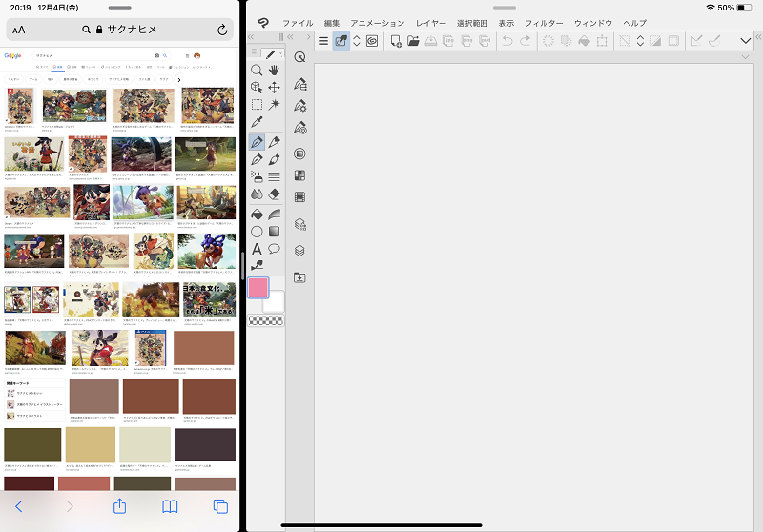Select the Eyedropper tool
This screenshot has width=763, height=532.
(257, 122)
